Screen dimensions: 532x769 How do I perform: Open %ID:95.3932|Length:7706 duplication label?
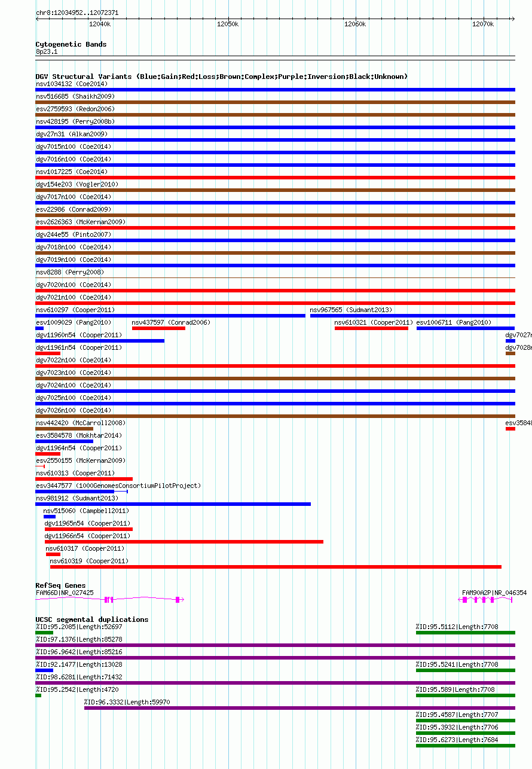(x=457, y=727)
